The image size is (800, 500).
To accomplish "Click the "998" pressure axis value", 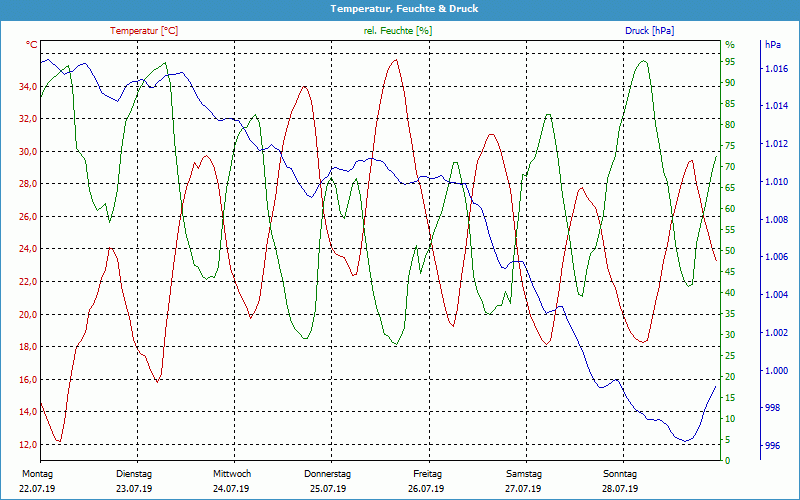I will point(772,408).
